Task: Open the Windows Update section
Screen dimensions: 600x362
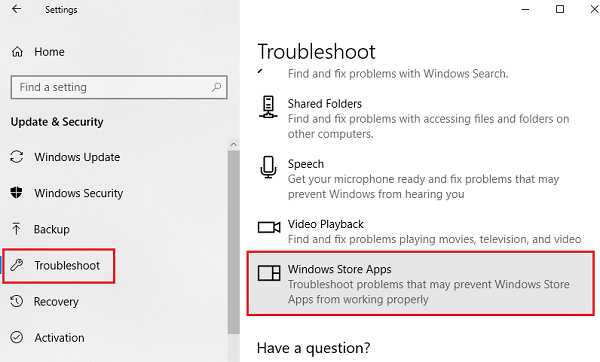Action: pos(77,157)
